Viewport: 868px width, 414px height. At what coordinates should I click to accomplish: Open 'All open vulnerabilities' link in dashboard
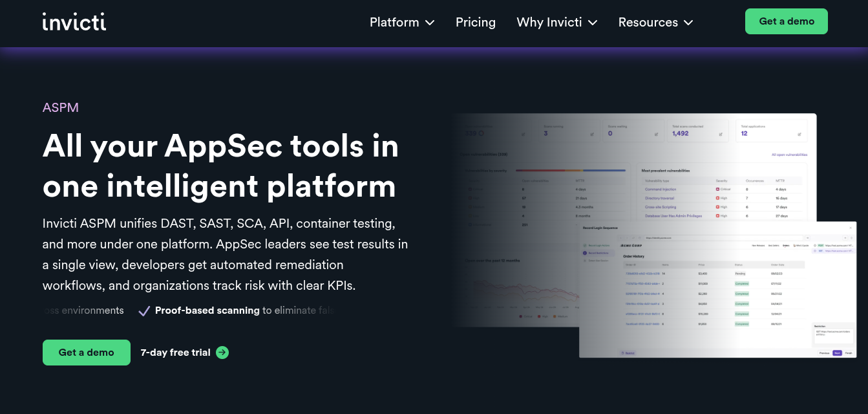coord(789,155)
